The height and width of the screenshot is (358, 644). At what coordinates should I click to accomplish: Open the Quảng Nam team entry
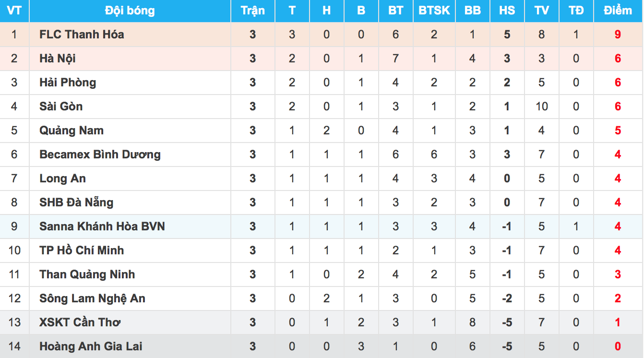click(72, 131)
